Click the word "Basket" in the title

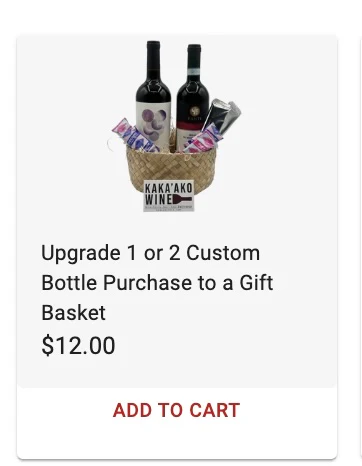point(73,313)
